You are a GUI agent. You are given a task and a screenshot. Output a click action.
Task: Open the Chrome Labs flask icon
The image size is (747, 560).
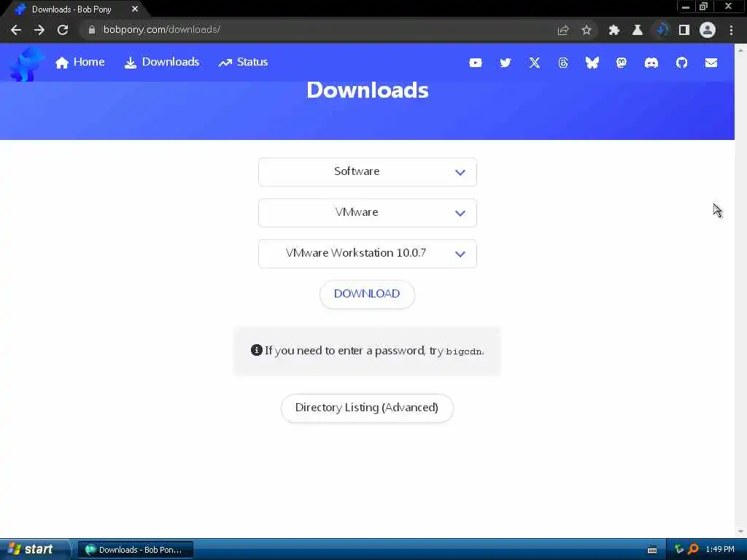[638, 30]
